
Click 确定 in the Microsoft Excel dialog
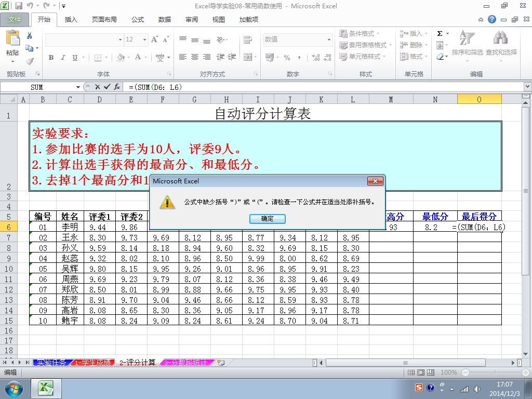[268, 219]
